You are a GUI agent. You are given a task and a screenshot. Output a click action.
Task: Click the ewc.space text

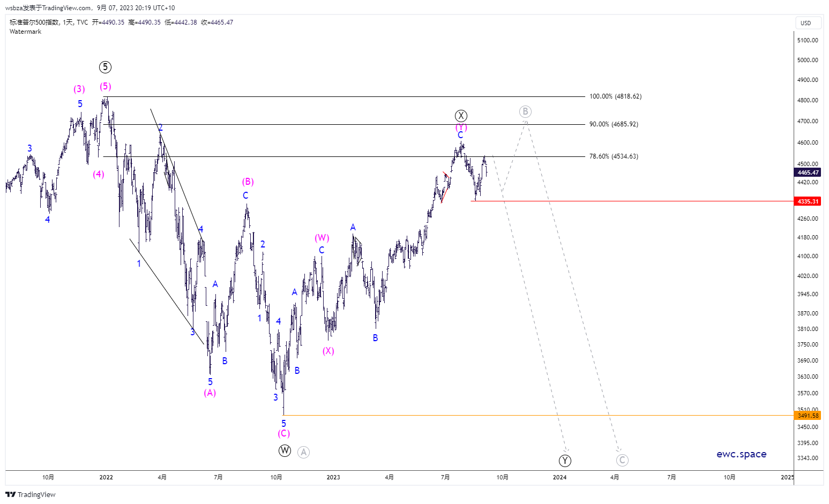pos(741,454)
